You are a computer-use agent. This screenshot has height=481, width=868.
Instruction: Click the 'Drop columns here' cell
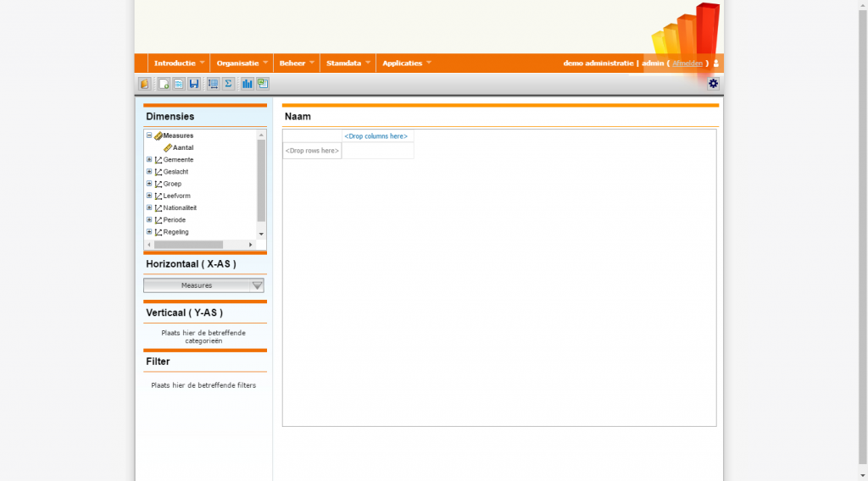pos(376,135)
